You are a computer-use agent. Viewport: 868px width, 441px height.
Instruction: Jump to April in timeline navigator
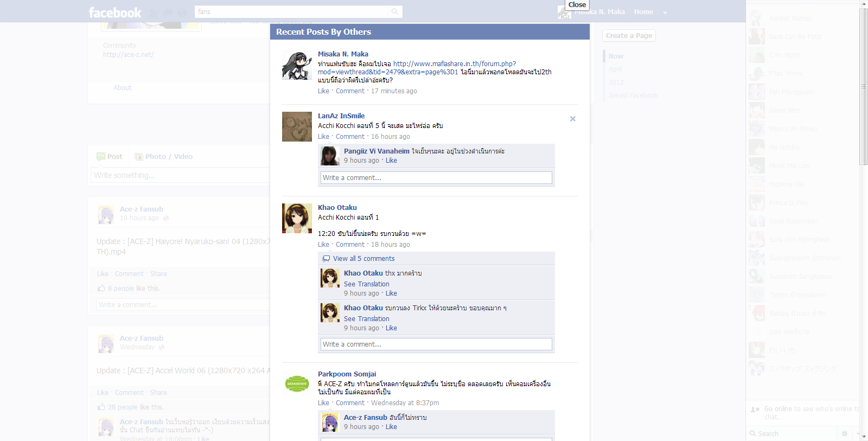[615, 69]
